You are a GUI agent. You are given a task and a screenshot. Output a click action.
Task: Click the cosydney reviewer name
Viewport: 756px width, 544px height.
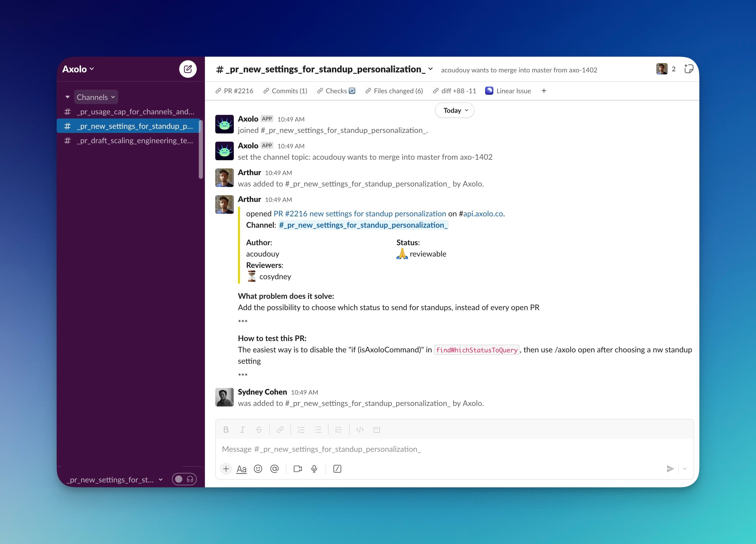275,276
